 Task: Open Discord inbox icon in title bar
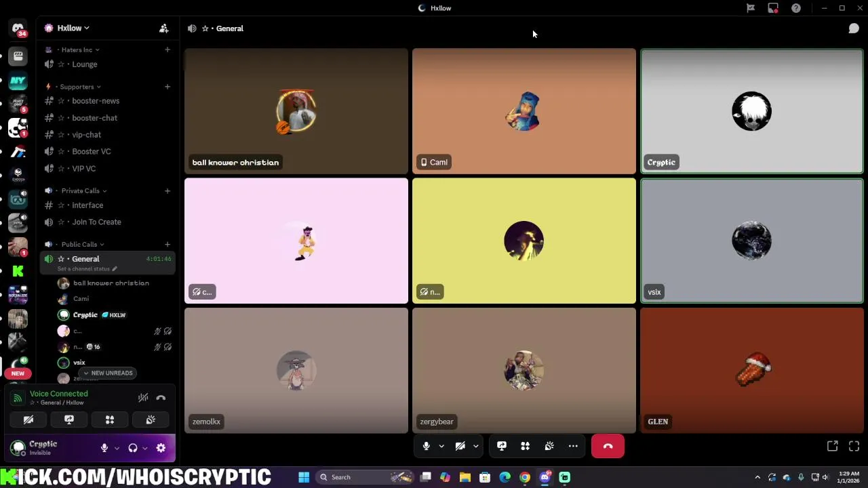773,8
